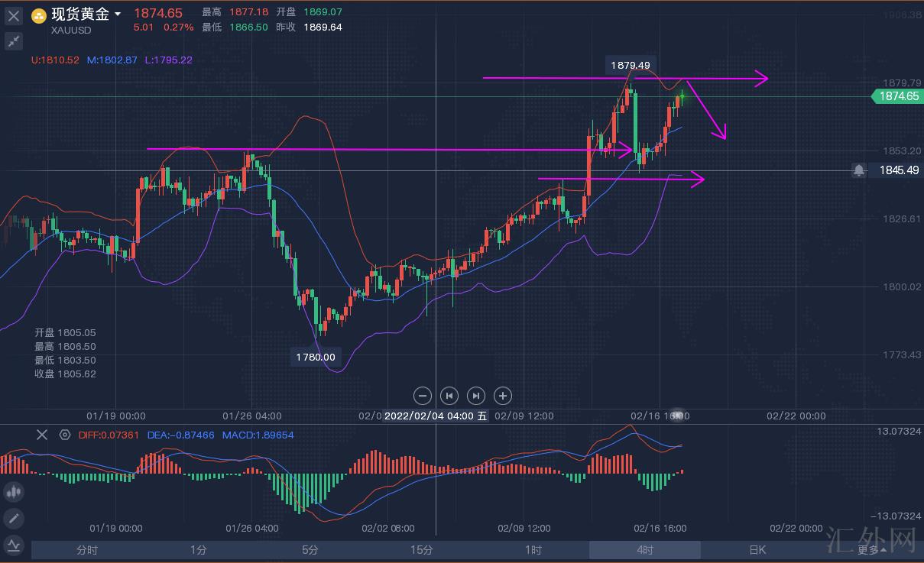Click the current price tag 1874.65
The image size is (924, 563).
899,96
